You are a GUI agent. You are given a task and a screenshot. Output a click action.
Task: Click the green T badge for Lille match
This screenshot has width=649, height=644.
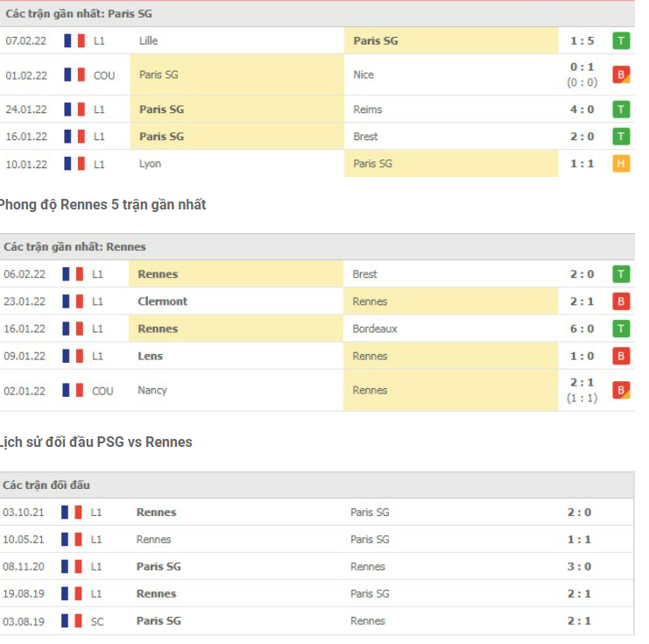click(x=621, y=40)
